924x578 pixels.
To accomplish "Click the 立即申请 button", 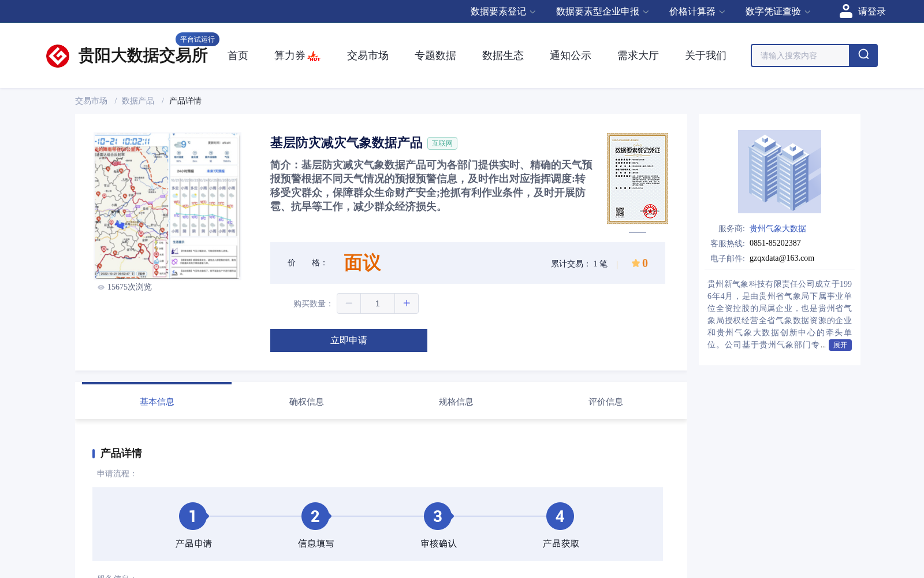I will click(349, 340).
